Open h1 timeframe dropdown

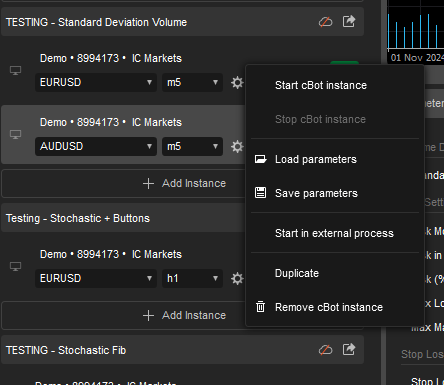[x=192, y=278]
